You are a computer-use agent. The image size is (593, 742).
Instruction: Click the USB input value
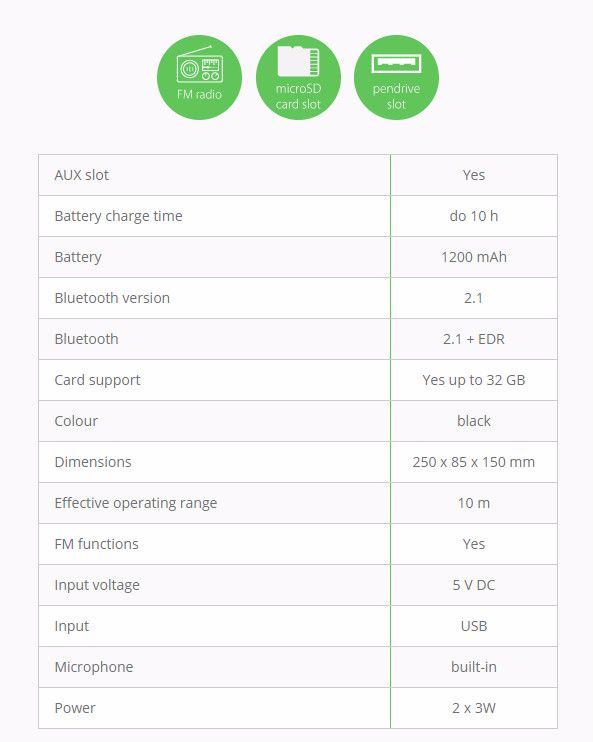tap(474, 626)
